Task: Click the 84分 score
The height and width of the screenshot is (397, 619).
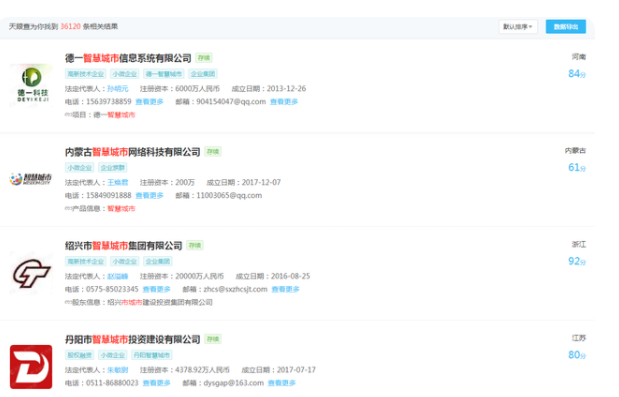Action: 577,74
